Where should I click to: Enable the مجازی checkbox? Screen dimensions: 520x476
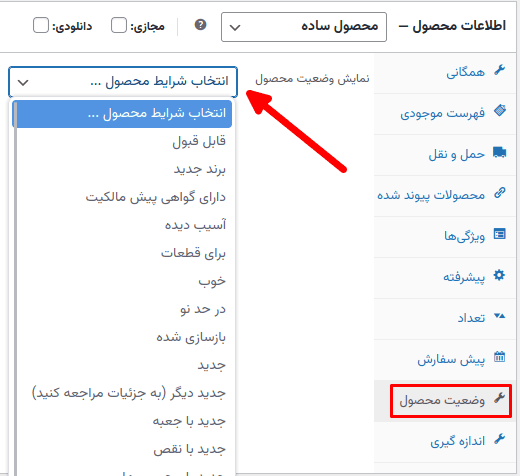point(119,25)
